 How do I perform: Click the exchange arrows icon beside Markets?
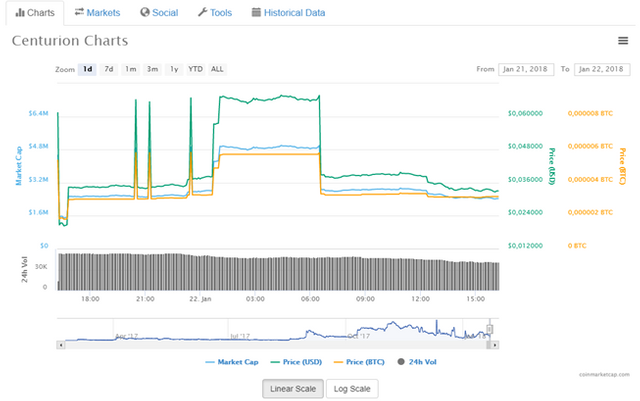click(x=79, y=12)
